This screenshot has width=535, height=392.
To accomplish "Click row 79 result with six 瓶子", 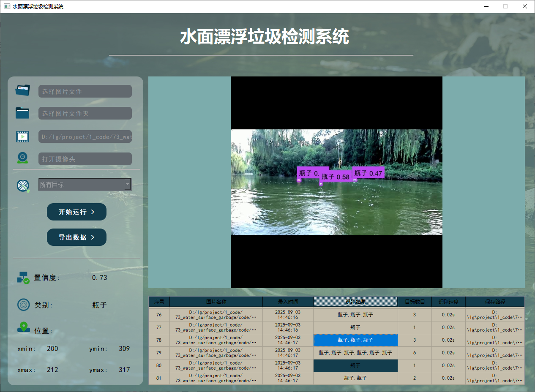I will click(x=355, y=353).
